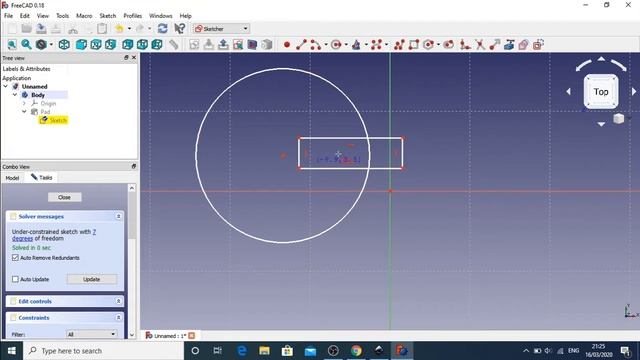The height and width of the screenshot is (360, 640).
Task: Click the Open folder icon
Action: (x=27, y=29)
